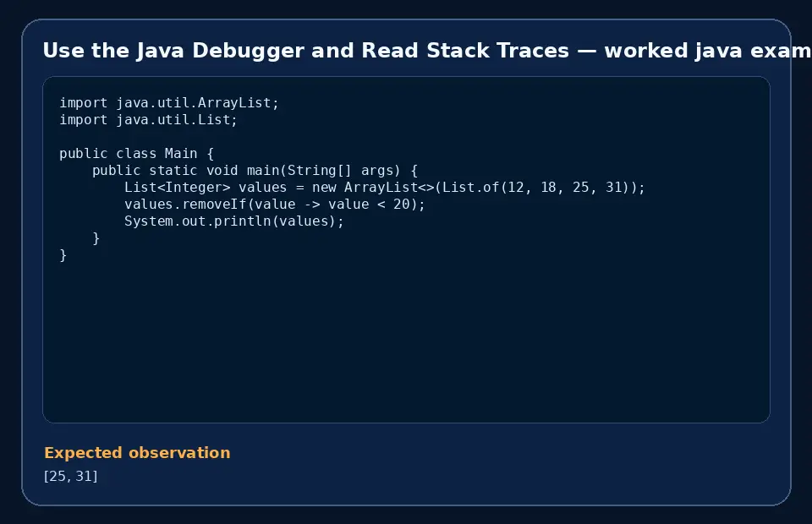The height and width of the screenshot is (524, 812).
Task: Click the line 'import java.util.ArrayList;'
Action: pyautogui.click(x=169, y=103)
